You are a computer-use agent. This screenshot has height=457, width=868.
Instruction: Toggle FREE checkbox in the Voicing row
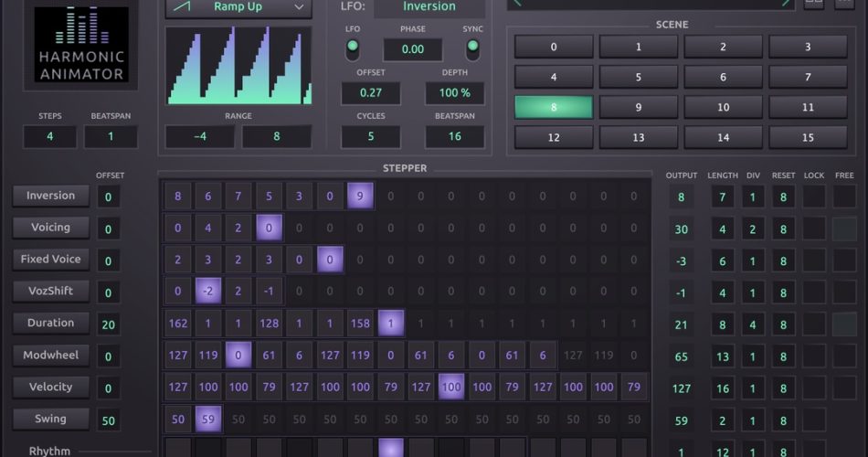click(x=844, y=228)
